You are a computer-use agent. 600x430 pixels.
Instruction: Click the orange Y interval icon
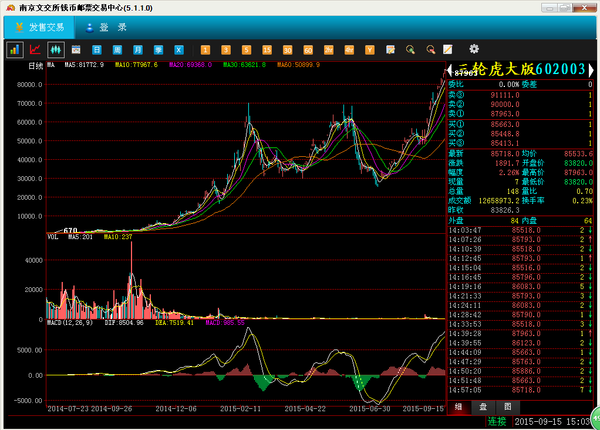click(370, 50)
